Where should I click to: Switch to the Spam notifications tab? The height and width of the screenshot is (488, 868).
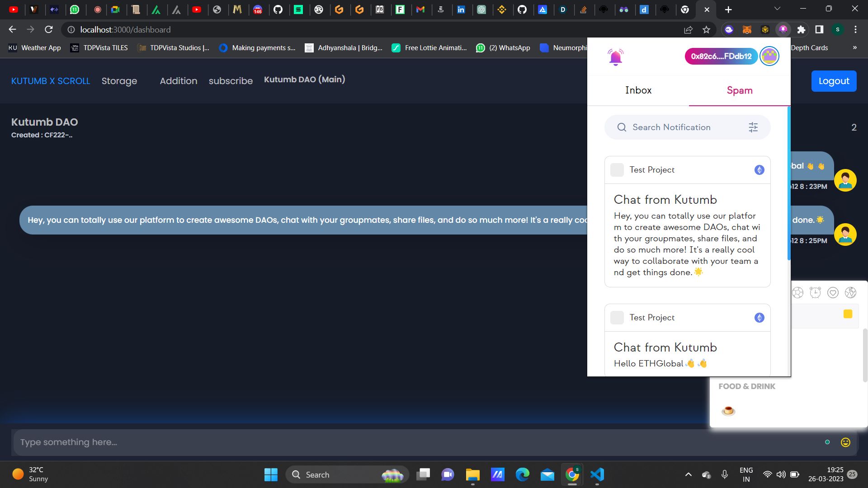pos(739,90)
